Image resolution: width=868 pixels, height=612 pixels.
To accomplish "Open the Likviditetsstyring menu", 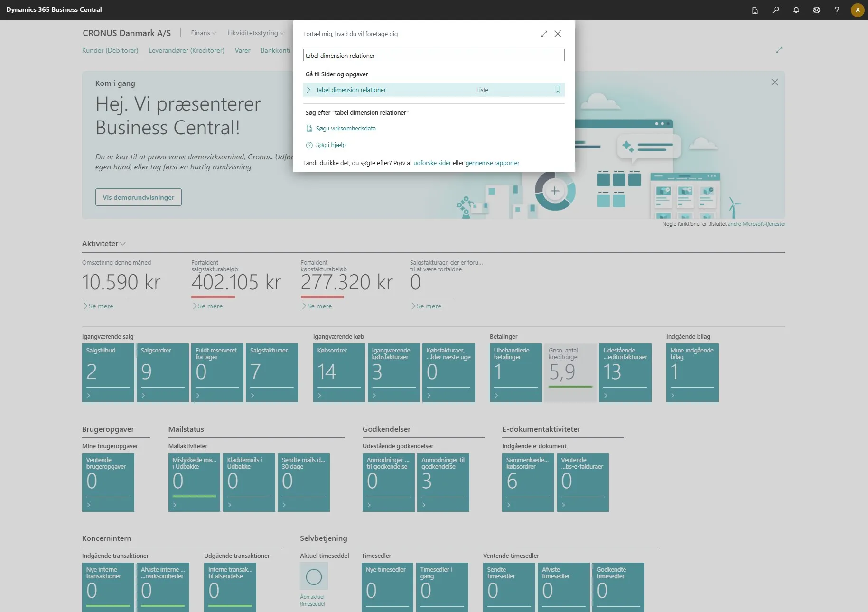I will 256,33.
